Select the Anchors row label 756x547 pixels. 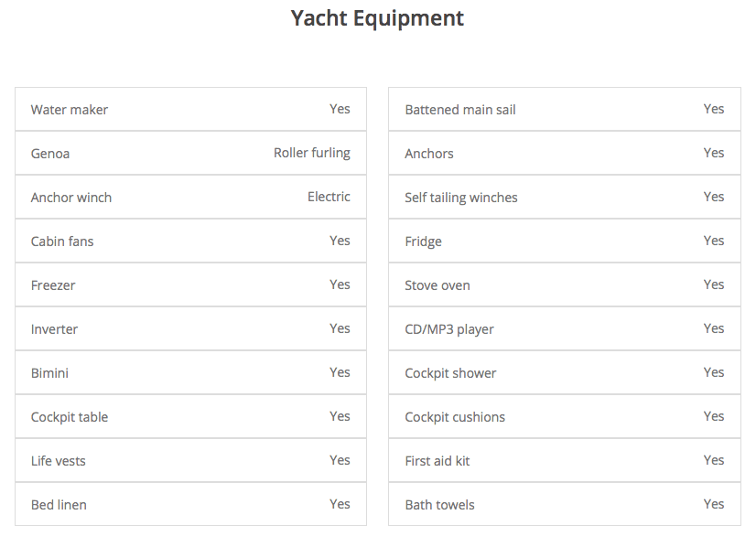(x=429, y=154)
